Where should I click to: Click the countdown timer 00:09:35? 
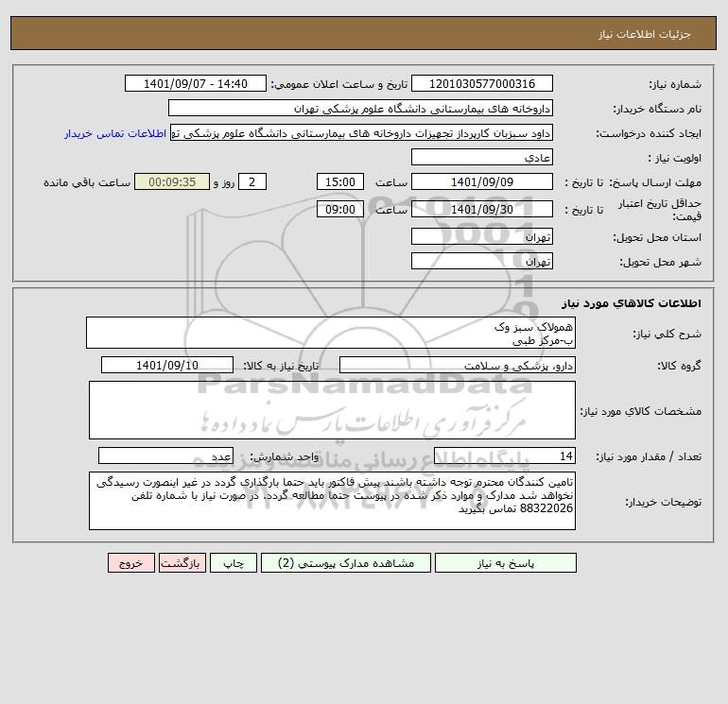[x=172, y=182]
